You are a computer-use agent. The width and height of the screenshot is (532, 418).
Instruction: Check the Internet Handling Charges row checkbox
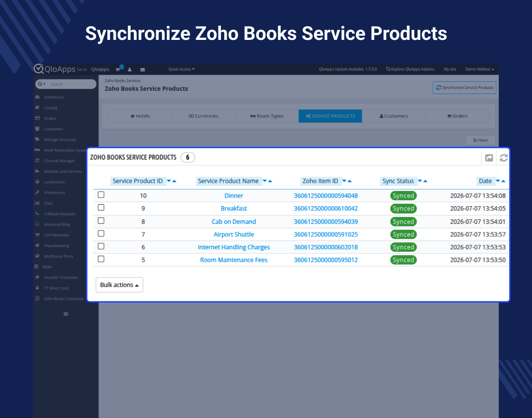point(101,247)
